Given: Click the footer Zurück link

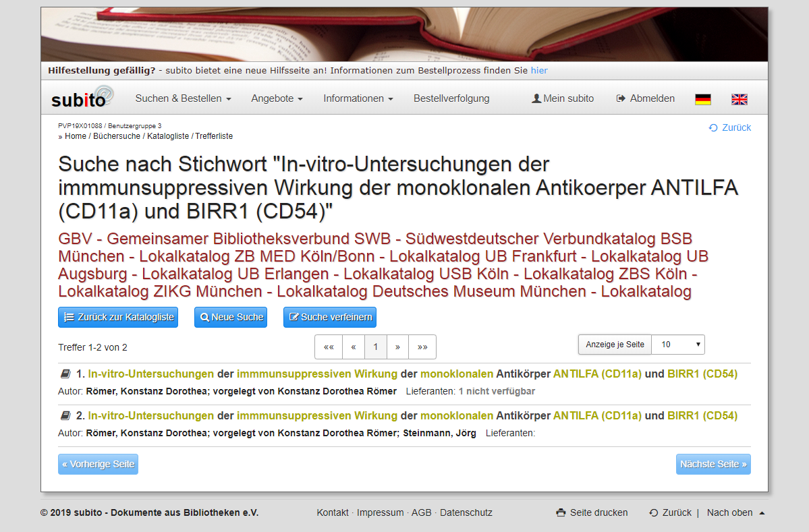Looking at the screenshot, I should [x=670, y=512].
